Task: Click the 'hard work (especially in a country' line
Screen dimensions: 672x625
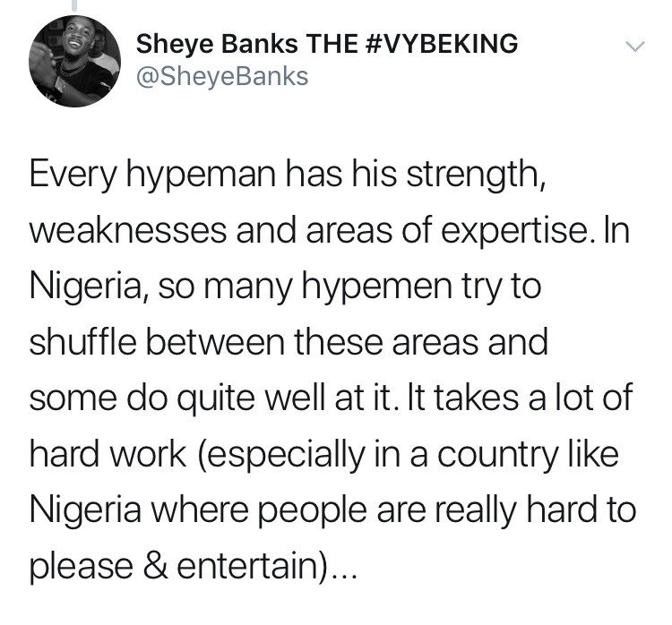Action: pos(324,454)
